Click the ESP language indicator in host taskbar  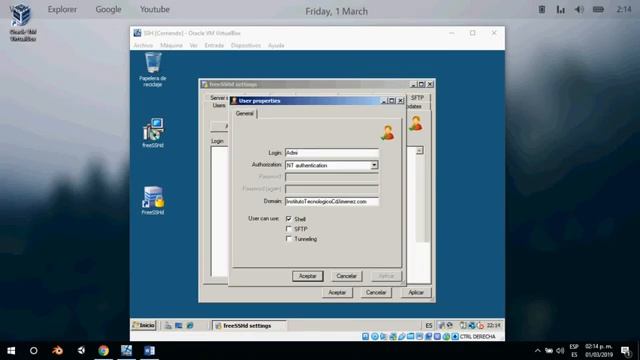click(x=574, y=351)
